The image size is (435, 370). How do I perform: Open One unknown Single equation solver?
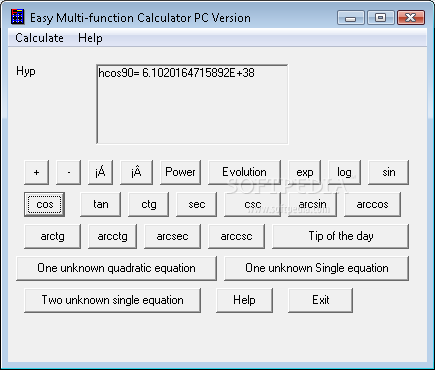coord(316,268)
